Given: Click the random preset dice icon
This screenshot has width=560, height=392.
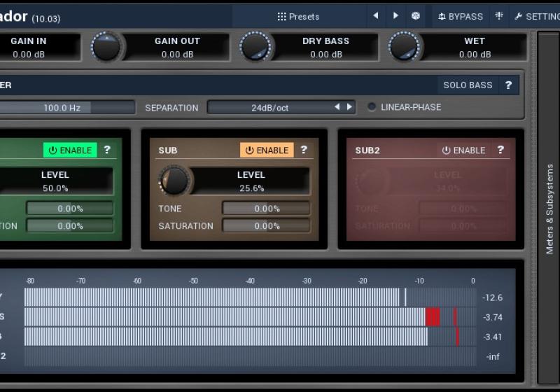Looking at the screenshot, I should tap(416, 16).
